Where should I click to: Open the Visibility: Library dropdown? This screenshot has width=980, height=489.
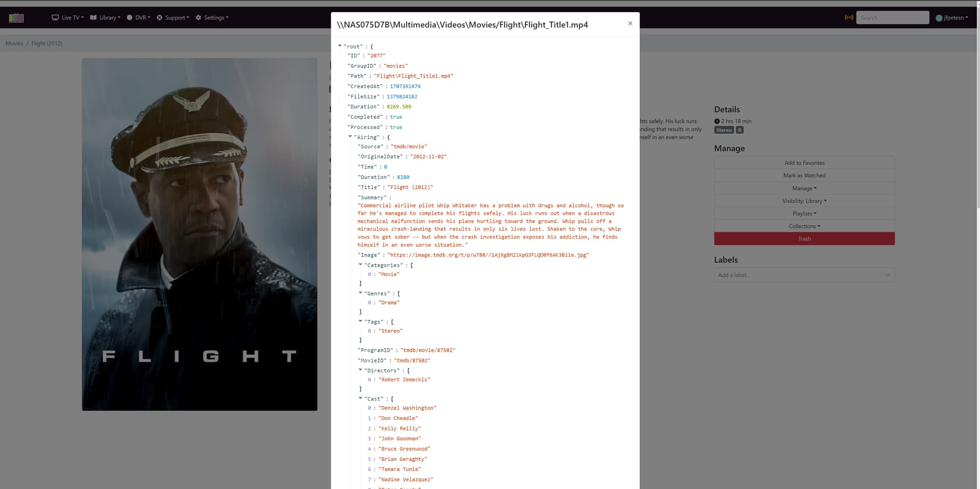(x=804, y=201)
